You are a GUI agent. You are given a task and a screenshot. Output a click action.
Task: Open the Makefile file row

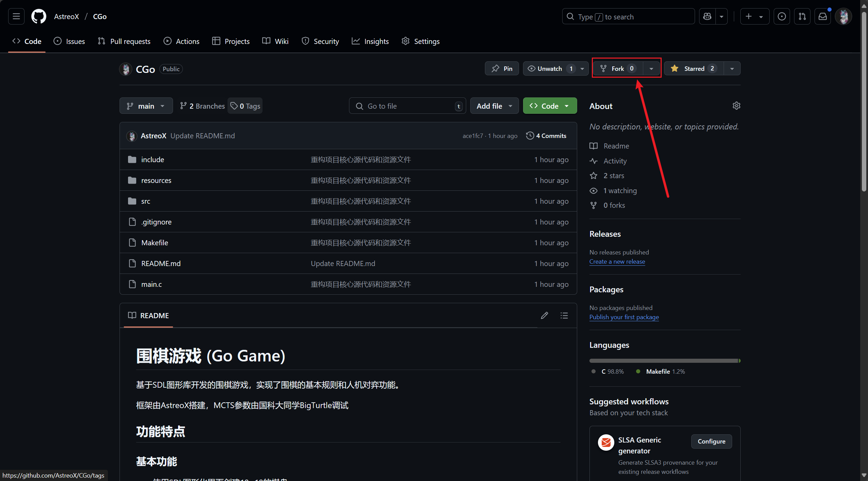[x=348, y=243]
